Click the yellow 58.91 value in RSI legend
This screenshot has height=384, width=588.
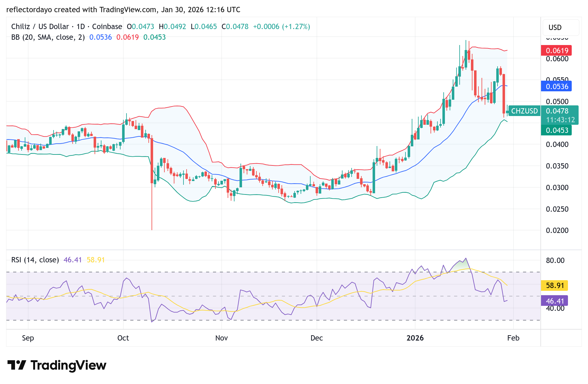[96, 260]
